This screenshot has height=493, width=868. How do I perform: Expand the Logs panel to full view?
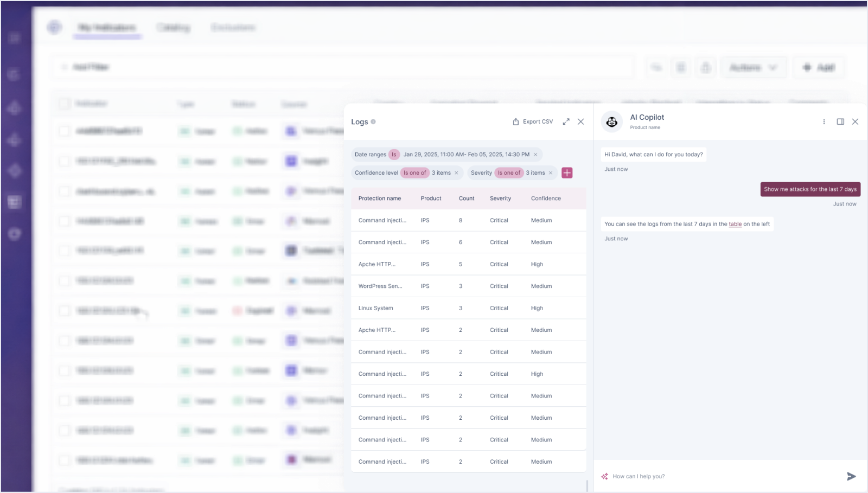coord(566,121)
